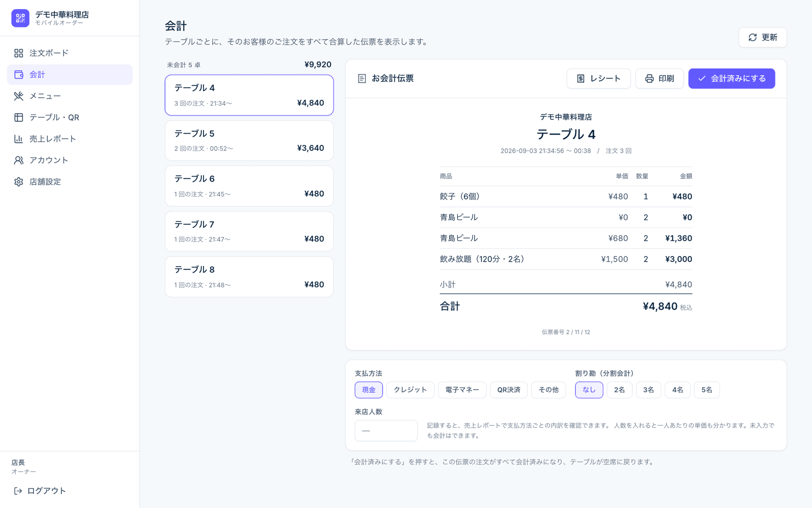
Task: Select the テーブル 6 bill card
Action: 249,186
